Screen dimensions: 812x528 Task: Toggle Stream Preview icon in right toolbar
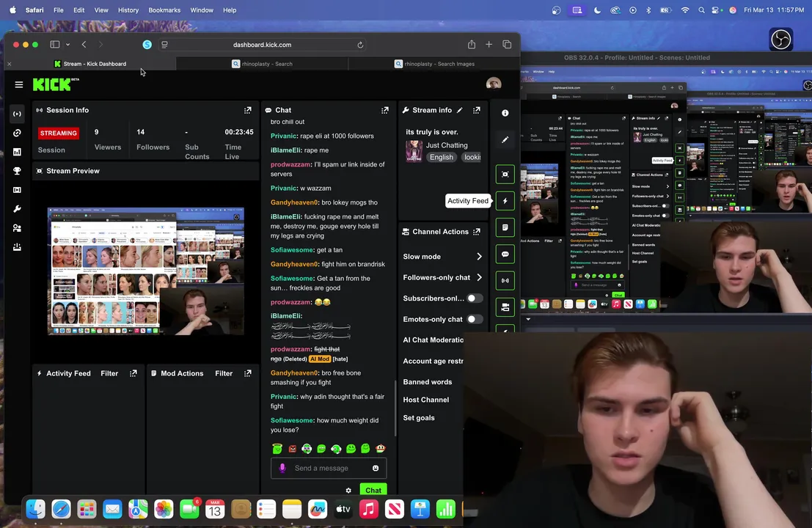pos(505,175)
